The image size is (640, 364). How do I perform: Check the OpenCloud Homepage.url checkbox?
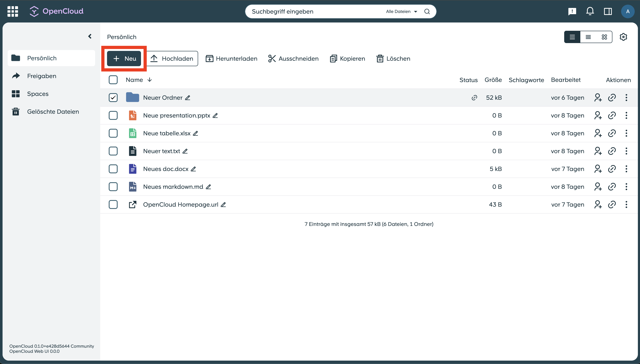click(x=113, y=204)
